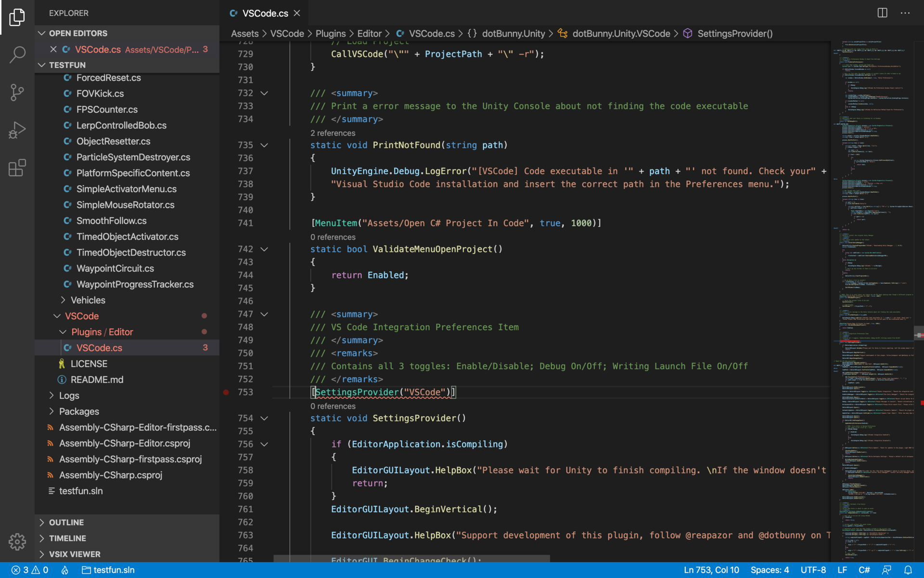Click the horizontal scrollbar under the code
The width and height of the screenshot is (924, 578).
[411, 558]
